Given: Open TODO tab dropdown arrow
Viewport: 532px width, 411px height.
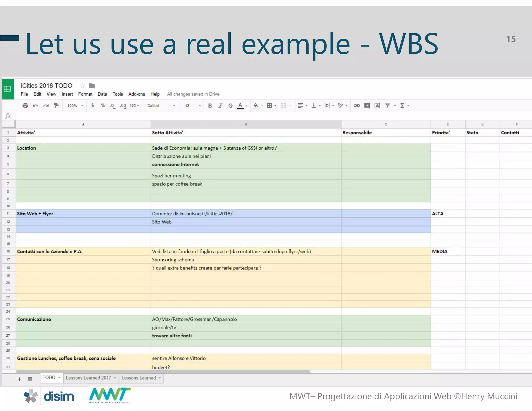Looking at the screenshot, I should (59, 377).
